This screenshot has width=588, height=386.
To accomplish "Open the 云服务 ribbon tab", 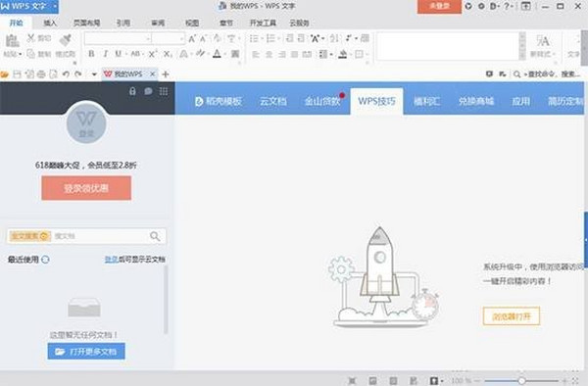I will click(x=299, y=23).
